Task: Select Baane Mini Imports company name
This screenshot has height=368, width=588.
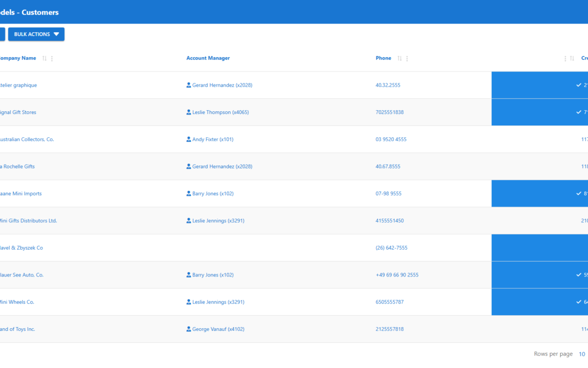Action: click(21, 194)
